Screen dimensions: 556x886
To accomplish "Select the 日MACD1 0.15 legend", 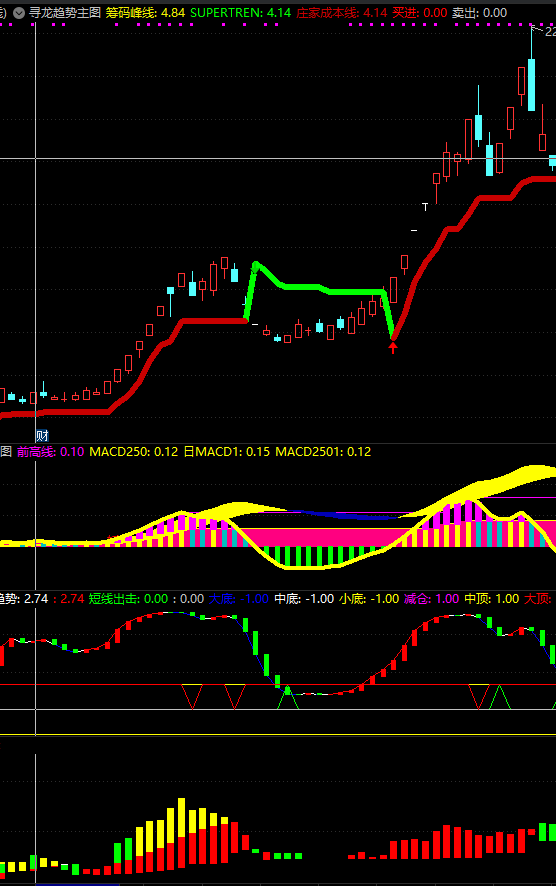I will [227, 451].
